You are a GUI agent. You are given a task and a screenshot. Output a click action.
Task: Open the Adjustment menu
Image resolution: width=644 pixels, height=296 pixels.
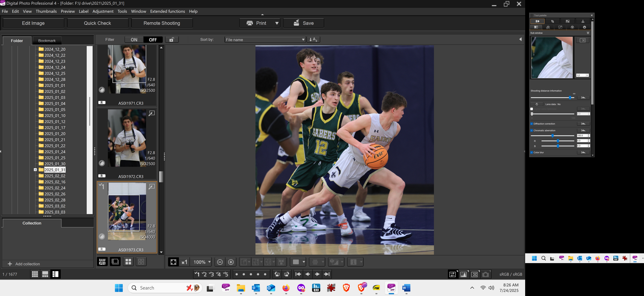[103, 11]
